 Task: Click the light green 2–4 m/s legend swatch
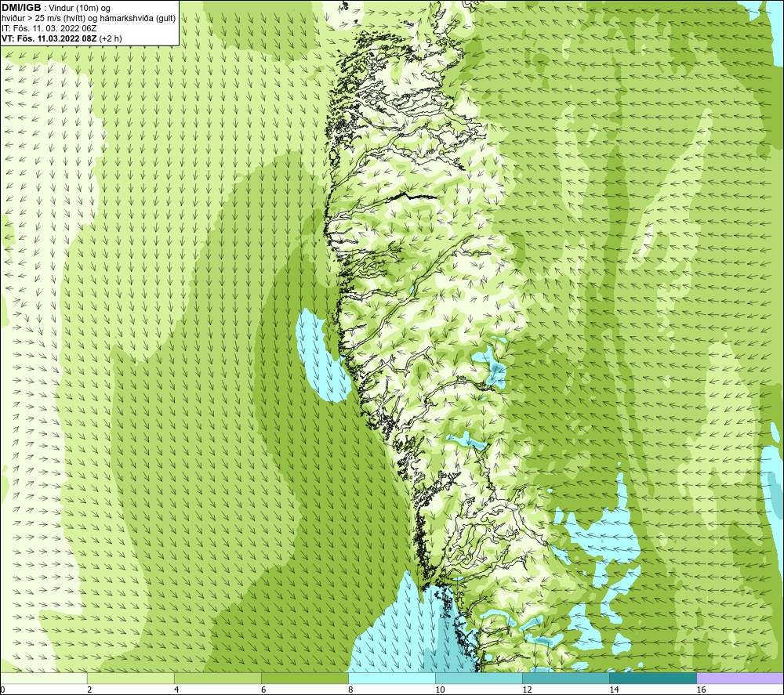(131, 678)
